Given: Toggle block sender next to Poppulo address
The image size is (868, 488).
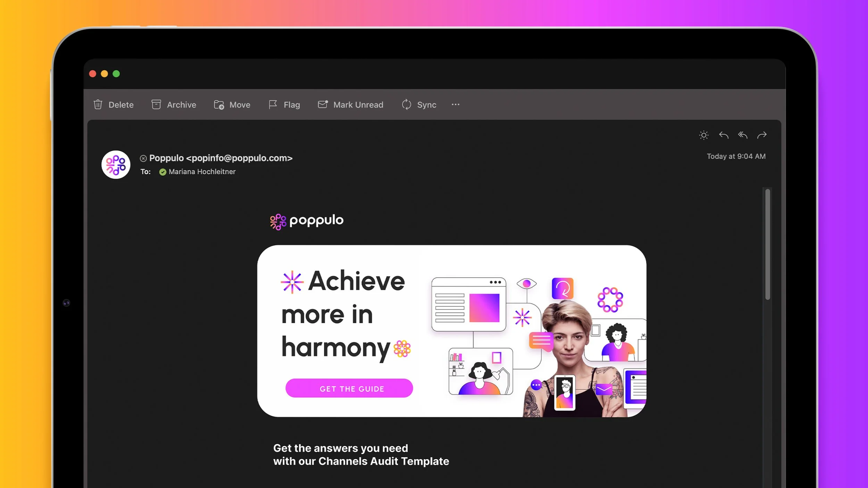Looking at the screenshot, I should [x=143, y=158].
